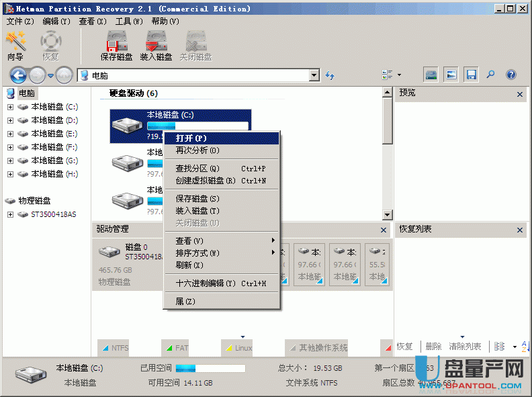This screenshot has width=532, height=397.
Task: Choose 保存磁盘 in context menu
Action: tap(222, 199)
